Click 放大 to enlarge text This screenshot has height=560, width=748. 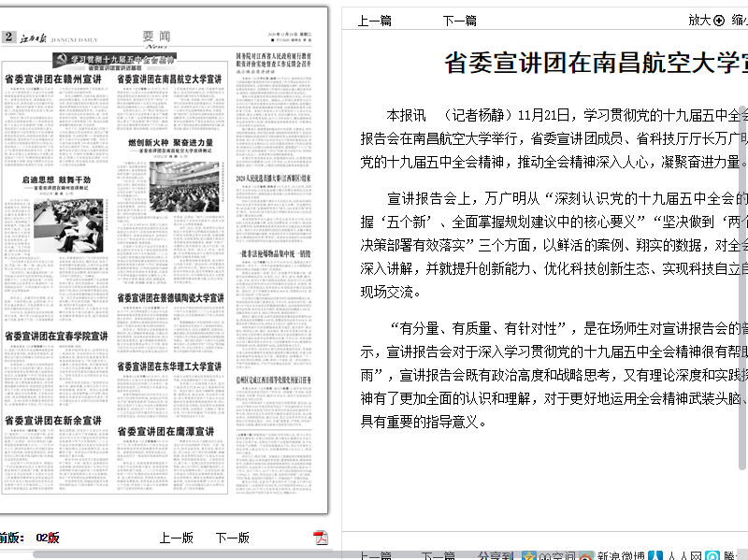699,20
